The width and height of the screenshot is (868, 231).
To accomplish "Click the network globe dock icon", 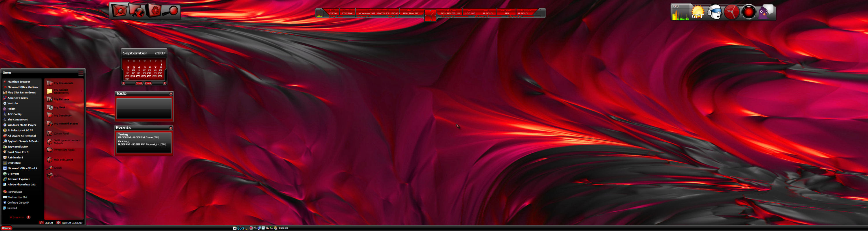I will tap(137, 11).
